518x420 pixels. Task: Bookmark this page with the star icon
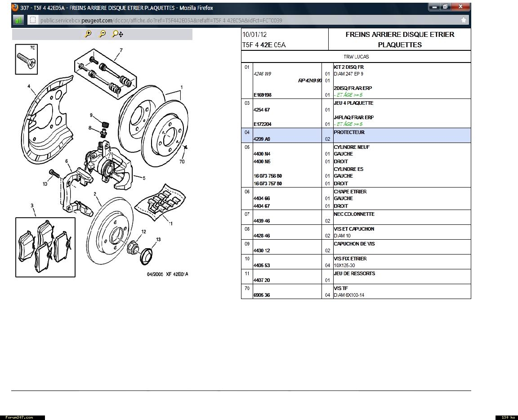[x=464, y=20]
